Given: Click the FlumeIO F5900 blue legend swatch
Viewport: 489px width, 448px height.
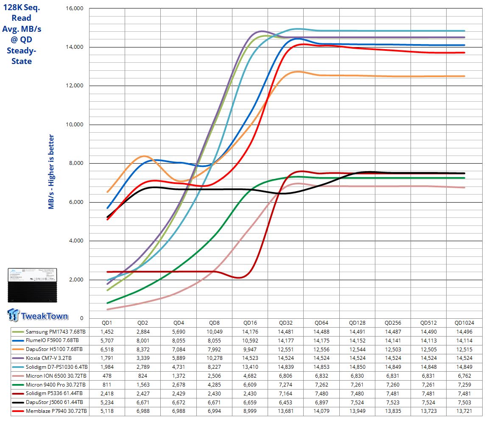Looking at the screenshot, I should coord(18,341).
